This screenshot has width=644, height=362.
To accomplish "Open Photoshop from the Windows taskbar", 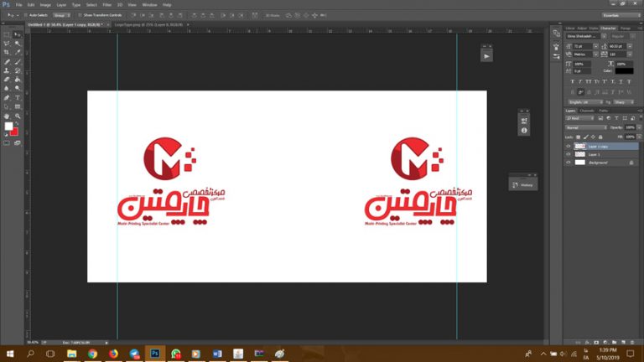I will pyautogui.click(x=155, y=354).
